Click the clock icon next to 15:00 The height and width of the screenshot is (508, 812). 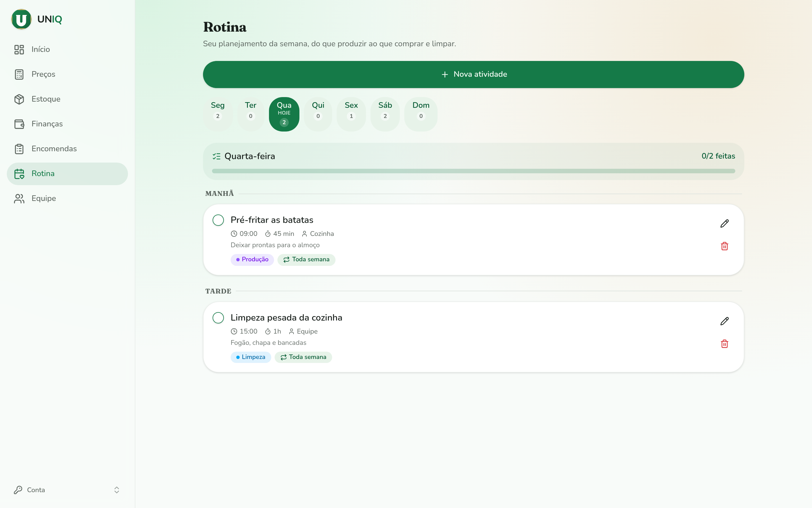(234, 331)
